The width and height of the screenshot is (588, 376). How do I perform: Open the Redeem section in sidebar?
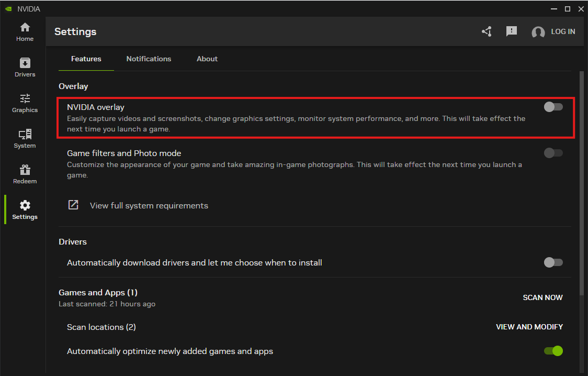pos(25,174)
